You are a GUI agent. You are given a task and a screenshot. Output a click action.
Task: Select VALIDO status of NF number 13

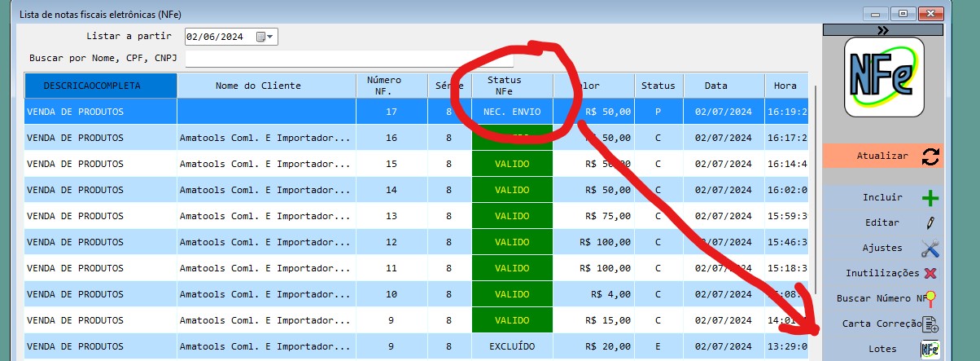click(x=512, y=216)
